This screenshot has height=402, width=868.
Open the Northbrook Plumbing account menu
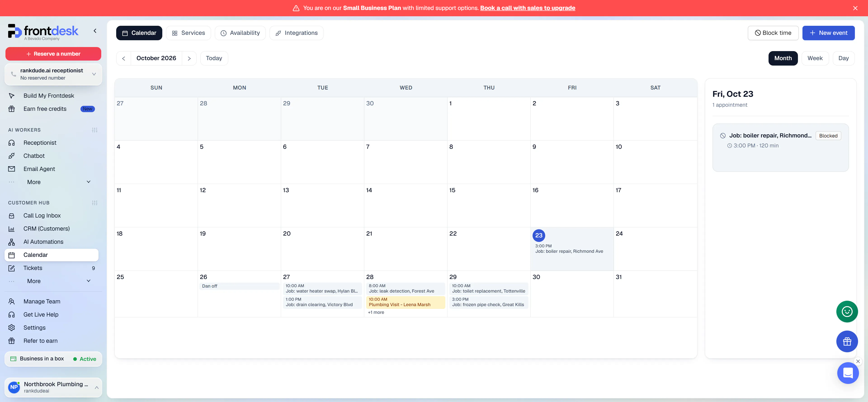(x=53, y=387)
